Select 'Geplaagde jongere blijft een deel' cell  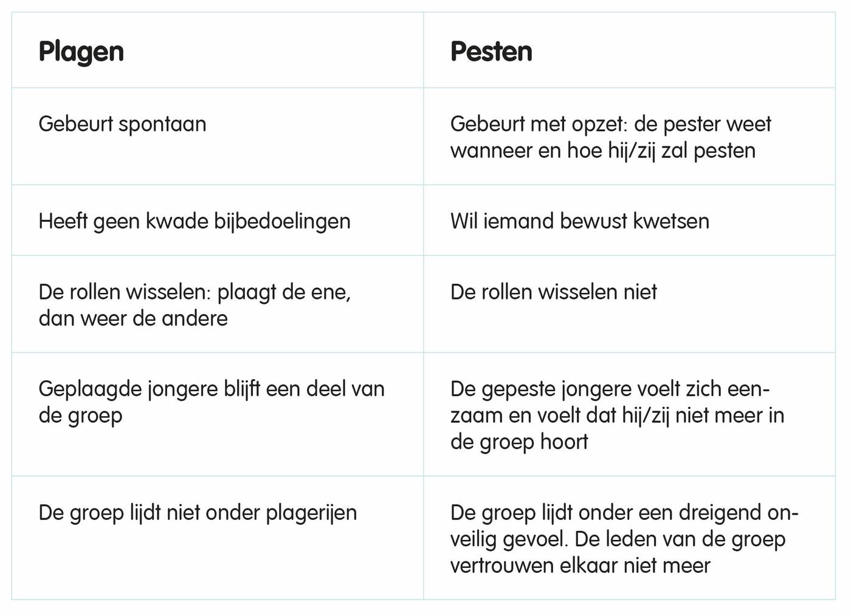218,414
